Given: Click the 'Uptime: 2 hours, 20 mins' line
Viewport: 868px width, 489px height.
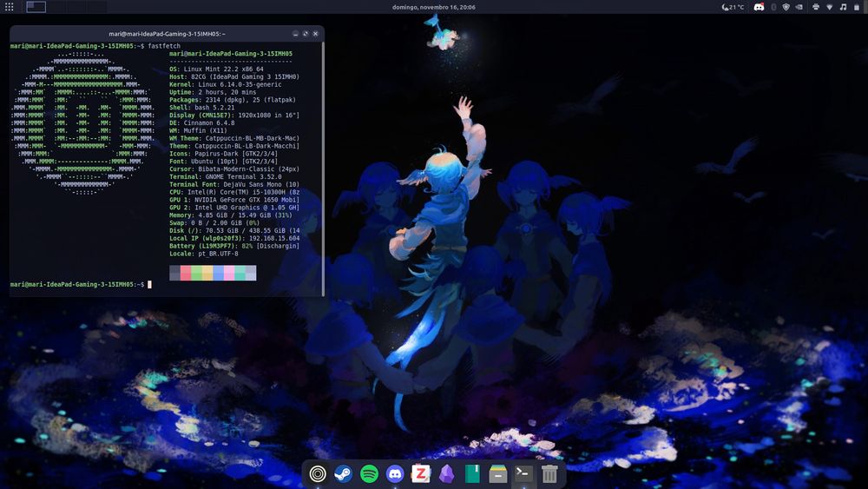Looking at the screenshot, I should tap(213, 92).
